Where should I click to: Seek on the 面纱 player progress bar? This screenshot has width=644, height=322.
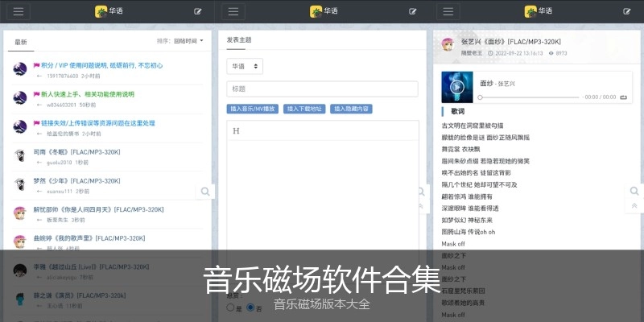tap(529, 97)
